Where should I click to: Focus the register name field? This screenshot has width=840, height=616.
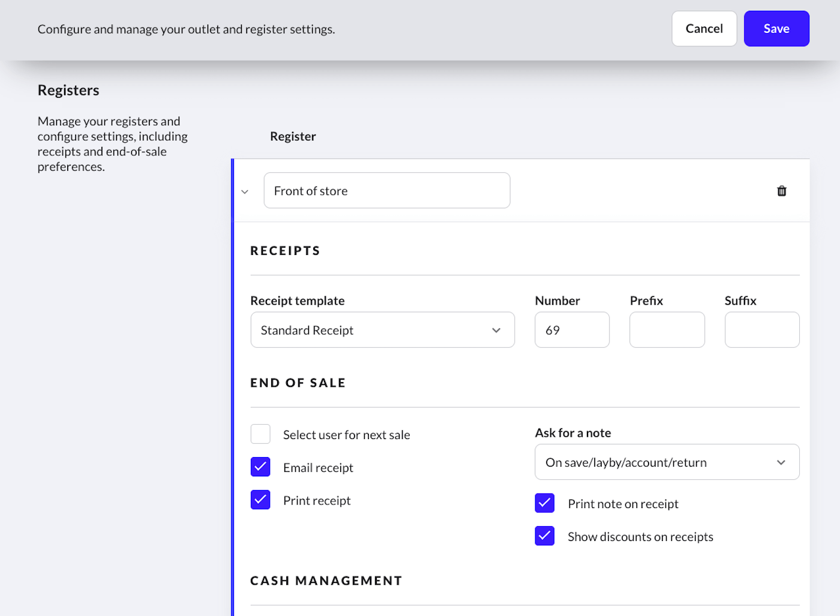386,191
